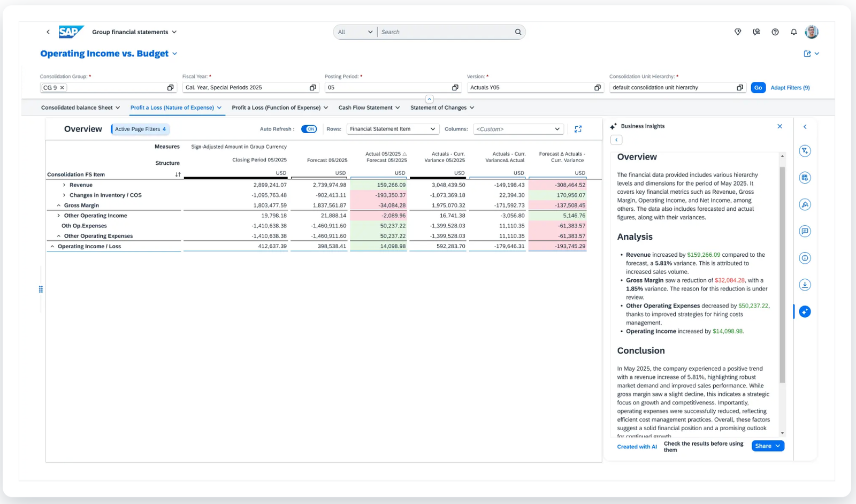Select the Consolidated balance Sheet tab
Viewport: 856px width, 504px height.
[x=80, y=108]
